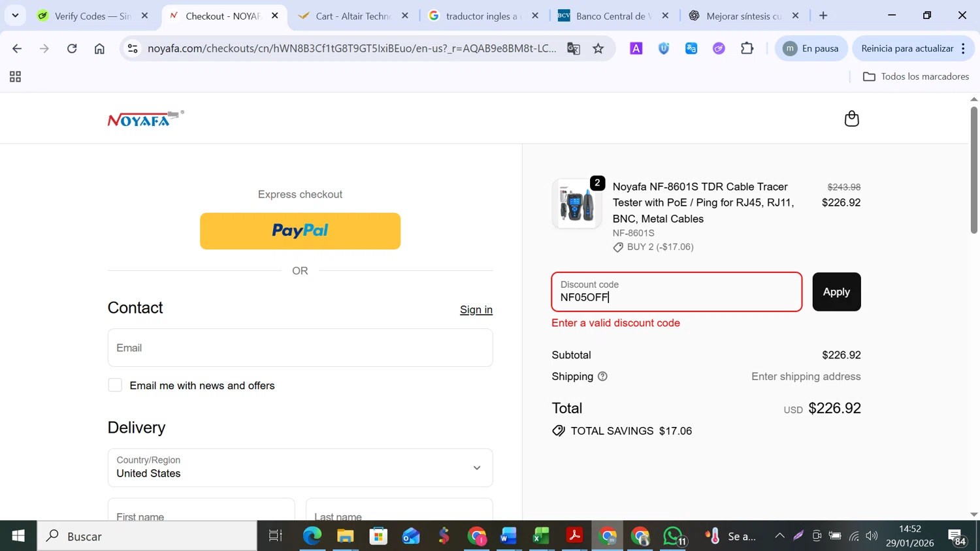This screenshot has height=551, width=980.
Task: Bookmark this page with the star
Action: (598, 48)
